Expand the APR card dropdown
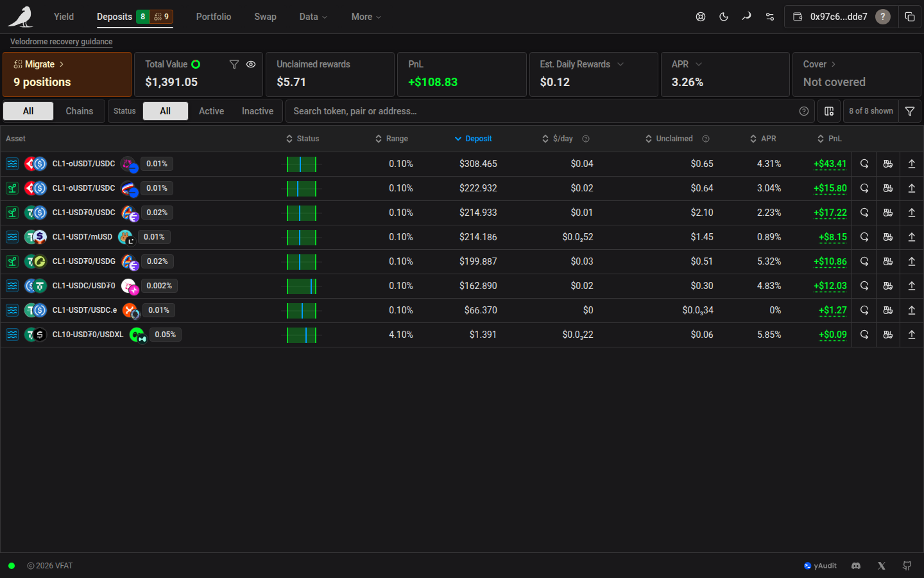The width and height of the screenshot is (924, 578). point(699,64)
